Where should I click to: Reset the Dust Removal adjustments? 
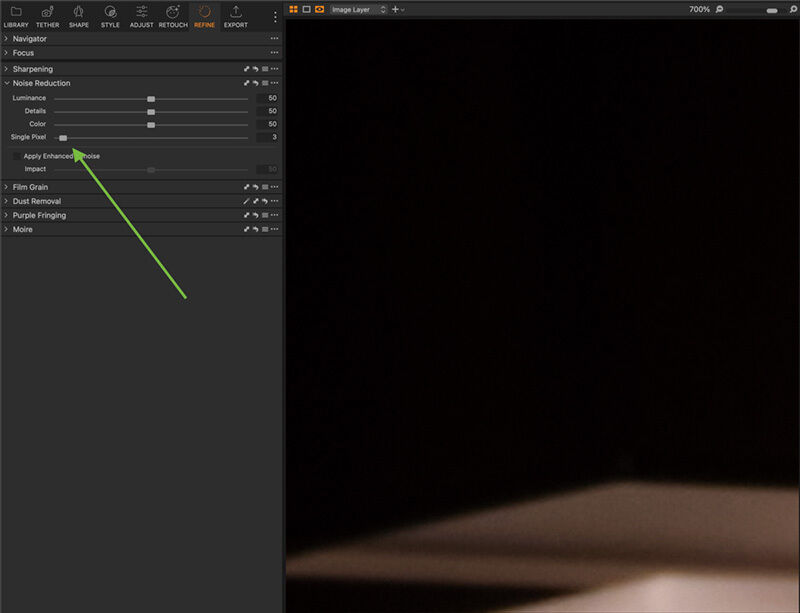click(265, 201)
